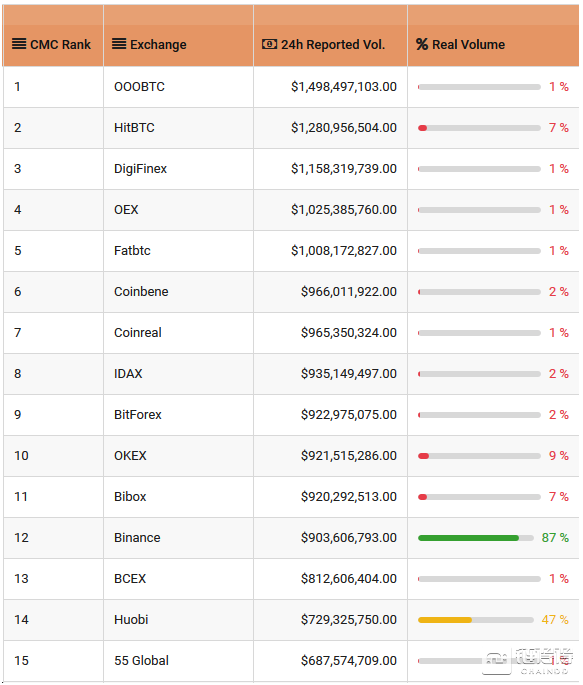This screenshot has width=583, height=685.
Task: Select the Real Volume header text
Action: 468,44
